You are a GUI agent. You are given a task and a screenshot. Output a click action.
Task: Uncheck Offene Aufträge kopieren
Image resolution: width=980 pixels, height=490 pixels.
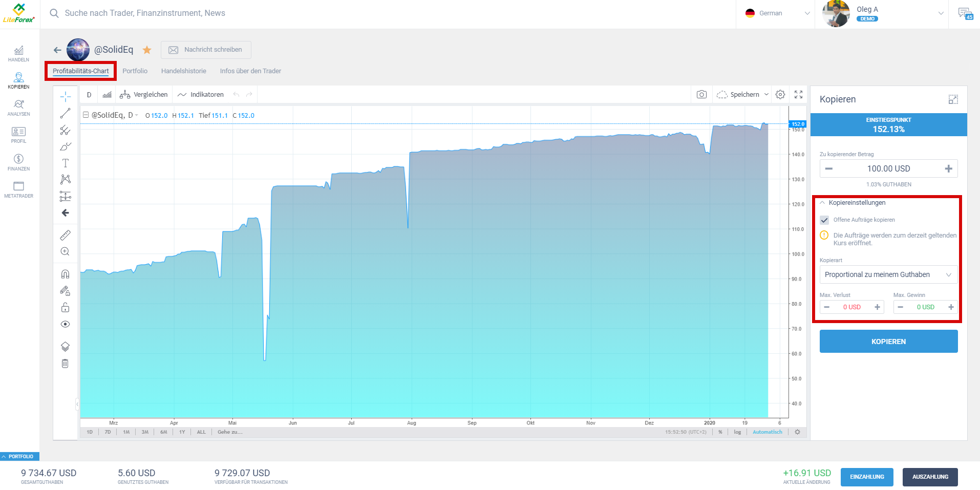click(x=824, y=220)
